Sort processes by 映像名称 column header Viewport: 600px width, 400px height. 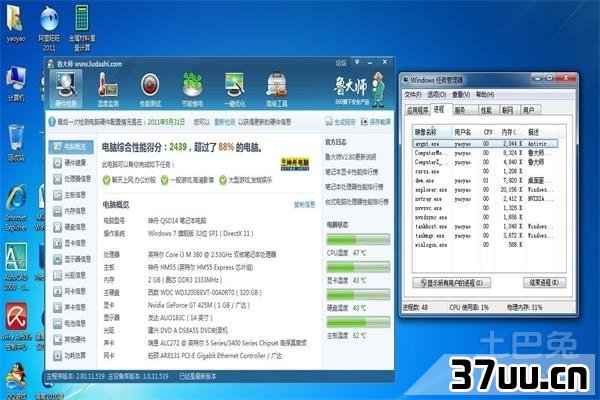point(432,132)
